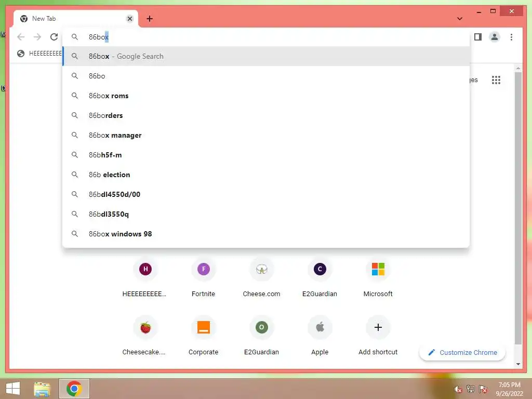Open the tab search chevron

click(x=460, y=19)
